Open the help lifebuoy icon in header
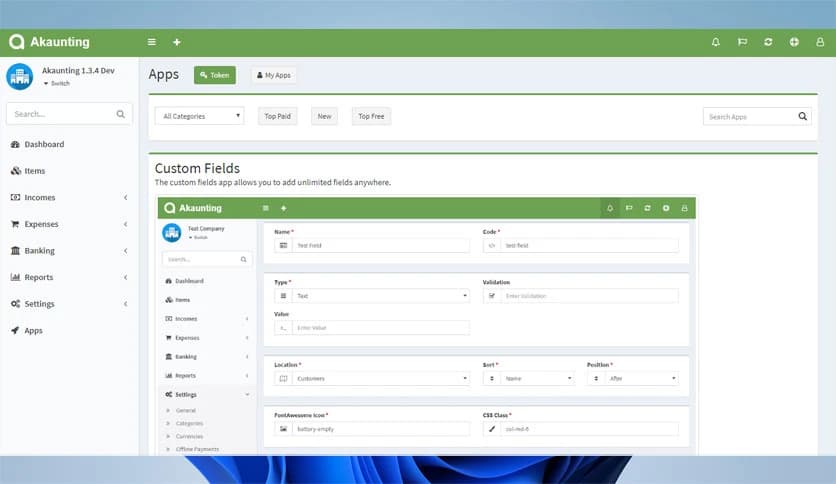 (x=794, y=42)
